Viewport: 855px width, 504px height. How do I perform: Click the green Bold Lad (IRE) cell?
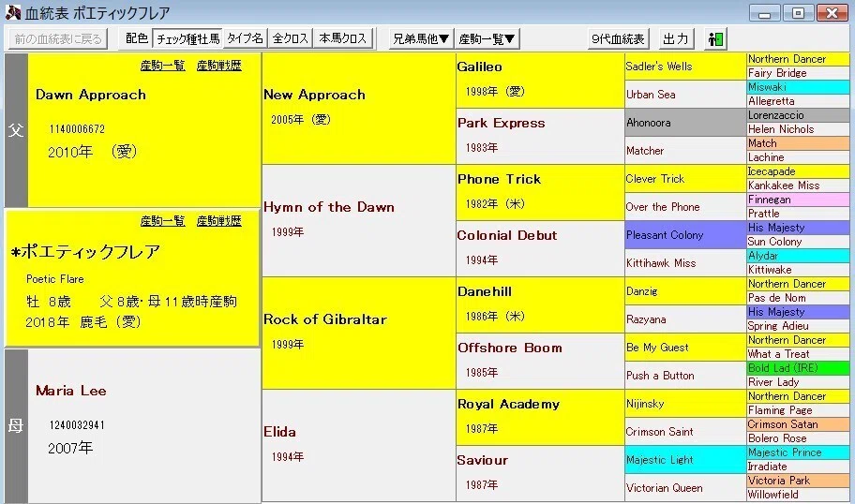pos(798,368)
